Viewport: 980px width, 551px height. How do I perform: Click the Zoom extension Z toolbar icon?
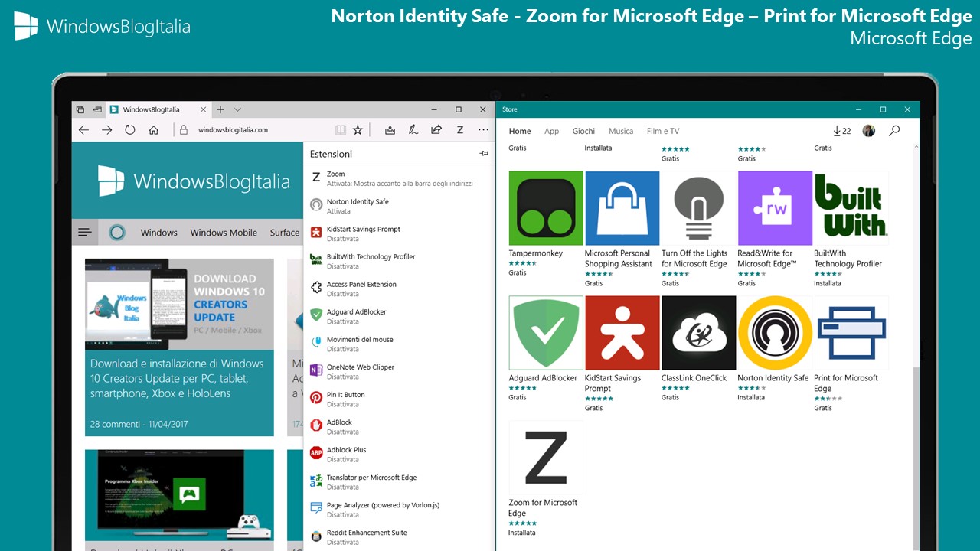point(460,130)
